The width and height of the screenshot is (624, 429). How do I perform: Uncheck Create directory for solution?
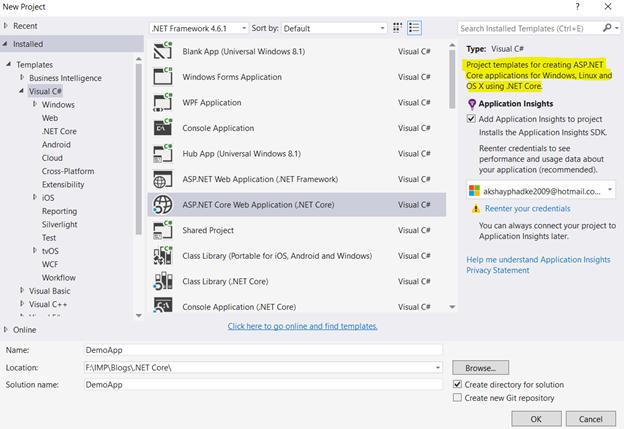coord(458,384)
